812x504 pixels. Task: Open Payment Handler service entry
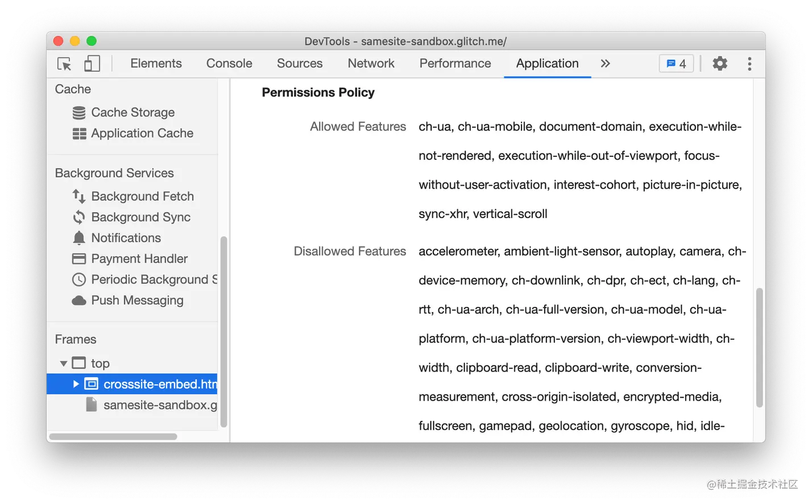(x=139, y=259)
